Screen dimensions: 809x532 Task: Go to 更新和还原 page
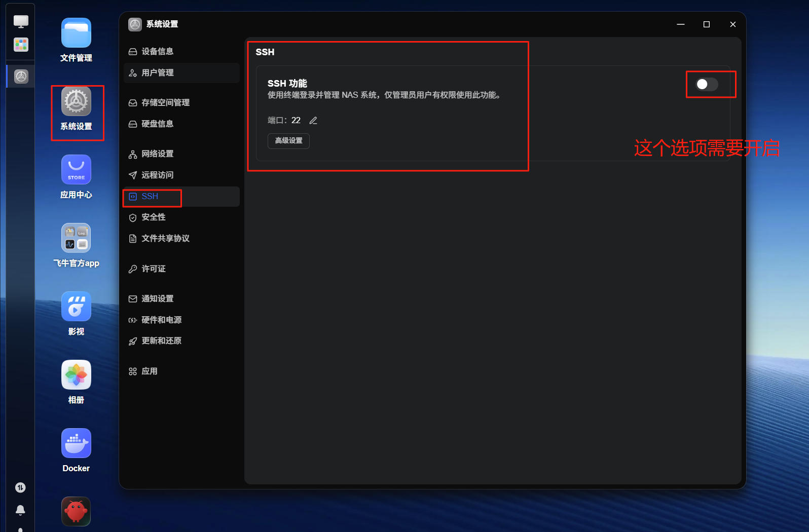point(181,341)
